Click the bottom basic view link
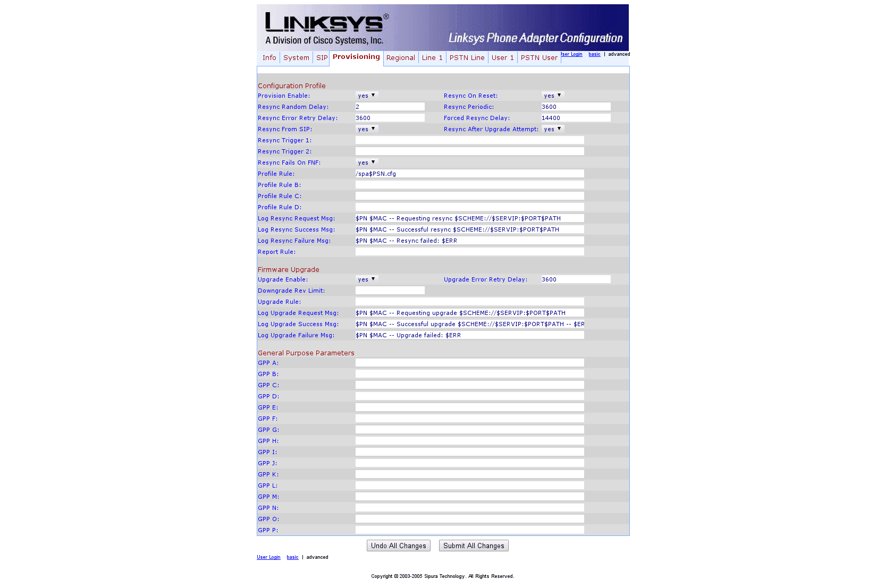Image resolution: width=885 pixels, height=588 pixels. pyautogui.click(x=292, y=557)
